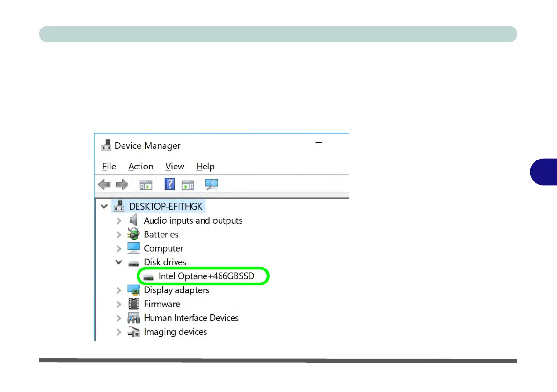Open the View menu
Screen dimensions: 557x392
click(175, 167)
